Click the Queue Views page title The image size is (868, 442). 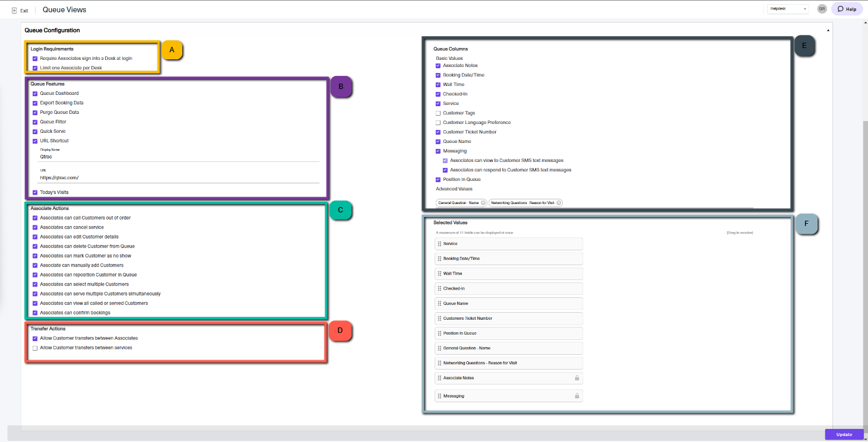point(64,9)
